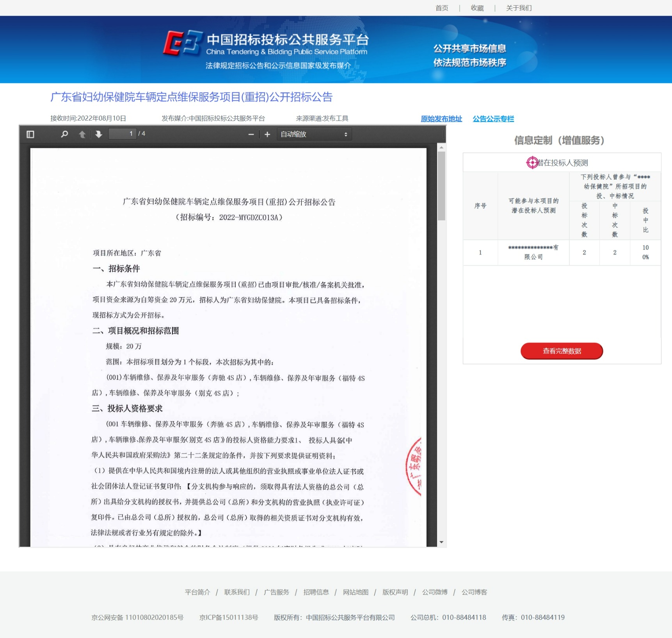
Task: Open the 关于我们 top menu item
Action: pos(519,8)
